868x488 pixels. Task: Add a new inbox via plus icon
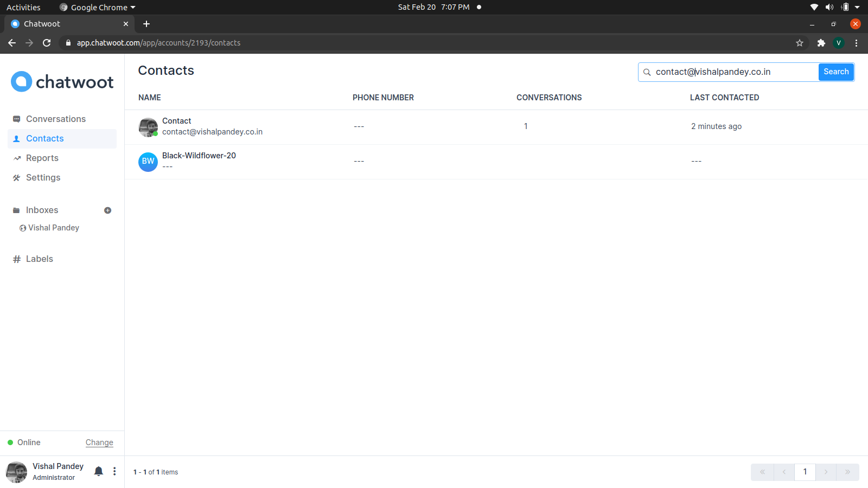point(107,210)
